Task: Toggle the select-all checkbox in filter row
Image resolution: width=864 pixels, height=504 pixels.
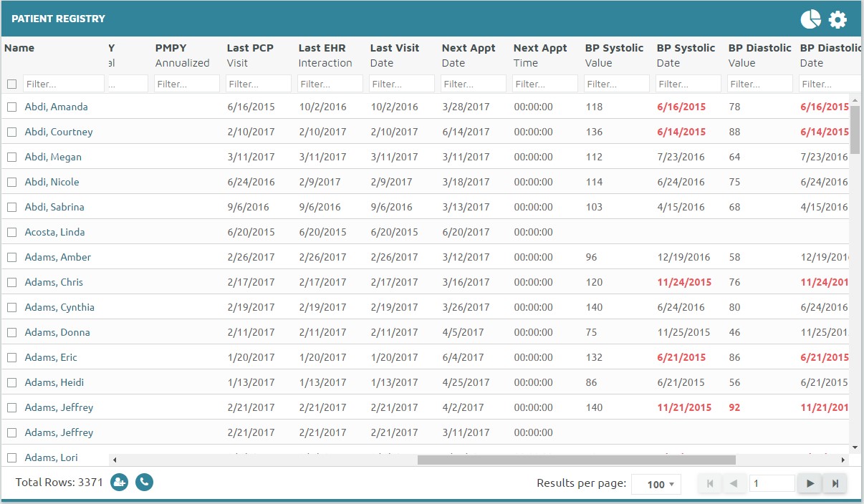Action: 11,84
